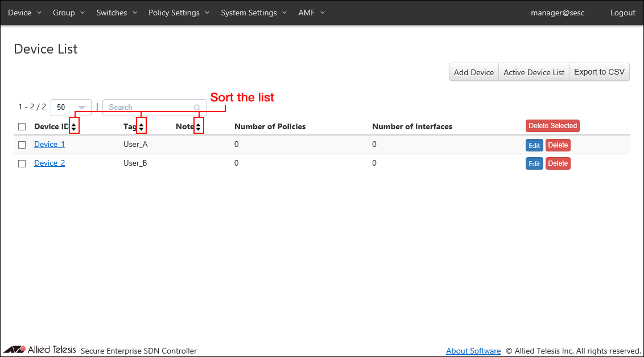Focus the Search input field

pos(149,108)
